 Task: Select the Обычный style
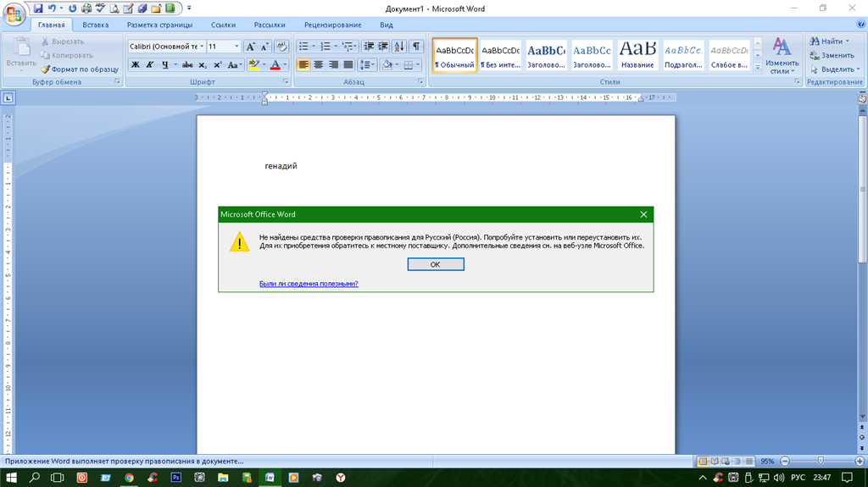(x=454, y=55)
